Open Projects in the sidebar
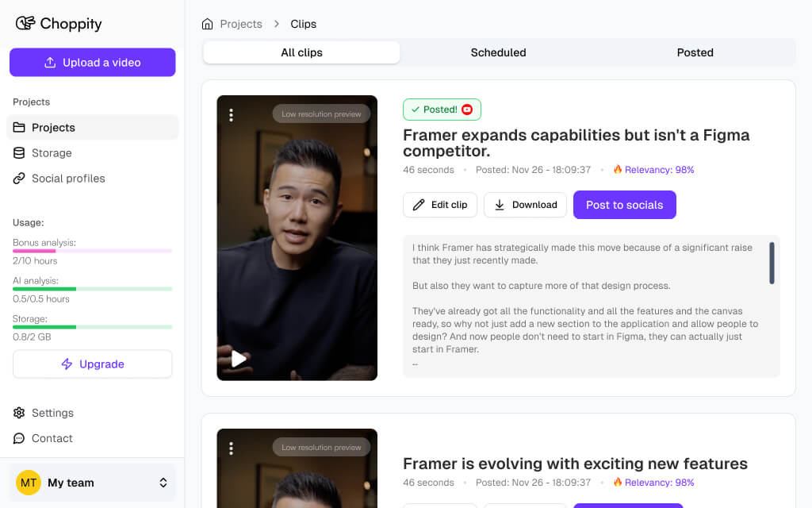The width and height of the screenshot is (812, 508). (92, 128)
